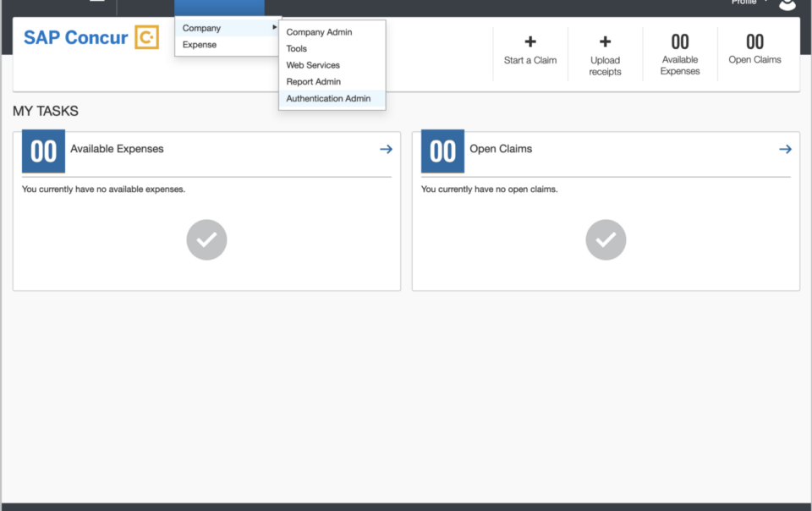Click the checkmark circle under available expenses

[x=206, y=239]
